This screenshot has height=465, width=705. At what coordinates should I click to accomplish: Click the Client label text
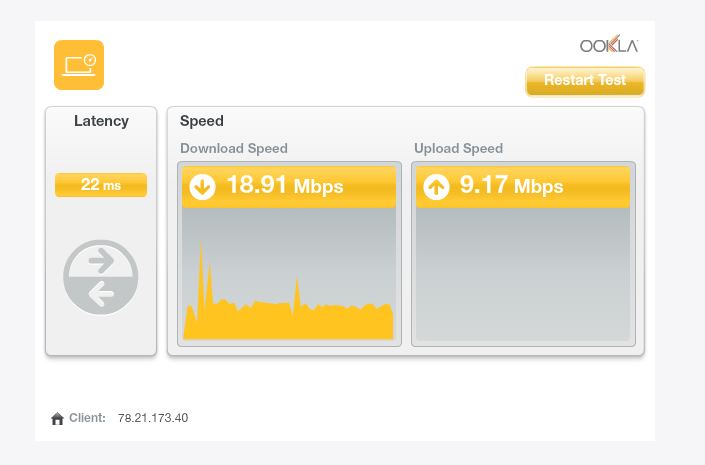pos(87,418)
